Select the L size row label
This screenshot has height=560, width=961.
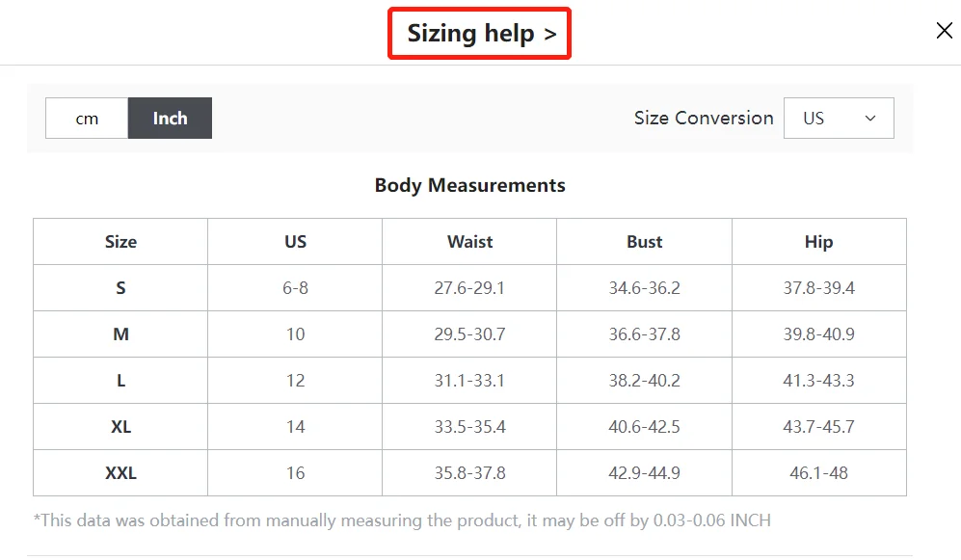click(x=120, y=381)
